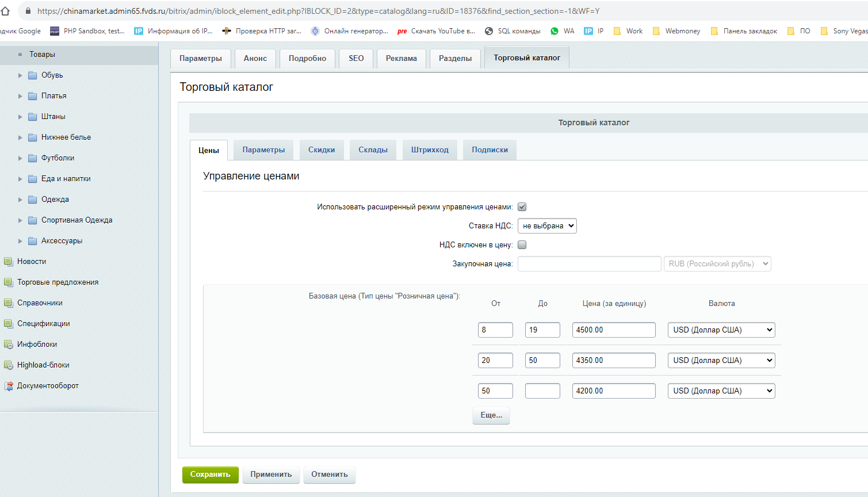The width and height of the screenshot is (868, 497).
Task: Click the browser home icon
Action: pos(6,11)
